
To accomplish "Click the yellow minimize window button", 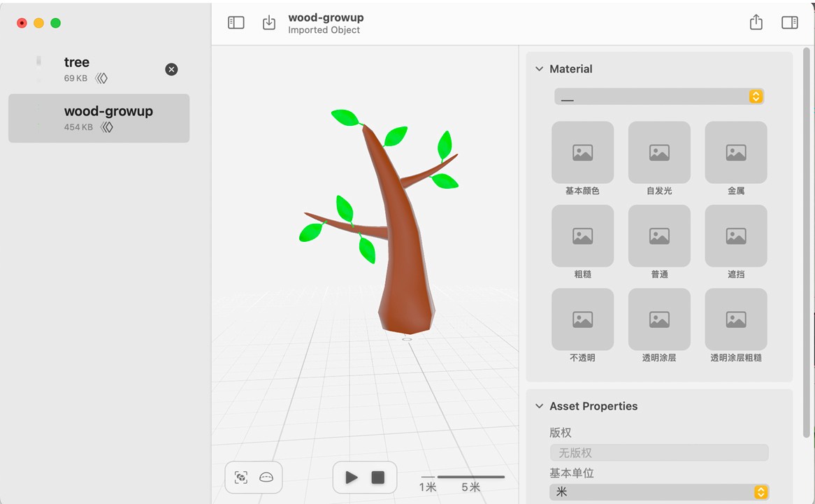I will 38,23.
